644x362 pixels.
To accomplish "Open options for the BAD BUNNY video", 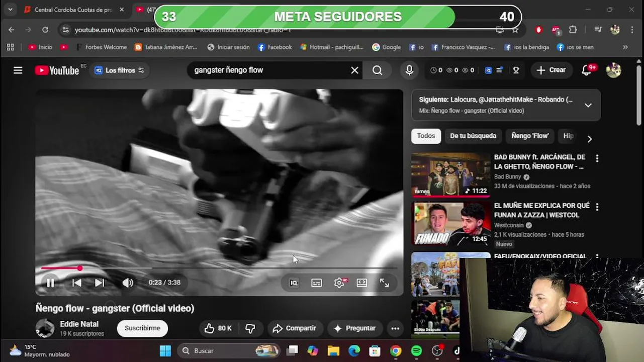I will 597,158.
